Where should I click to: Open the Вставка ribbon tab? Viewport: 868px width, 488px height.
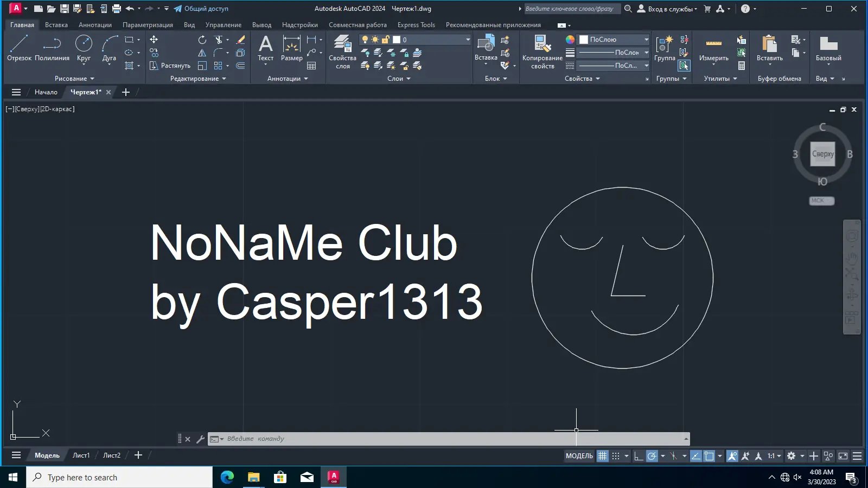56,25
